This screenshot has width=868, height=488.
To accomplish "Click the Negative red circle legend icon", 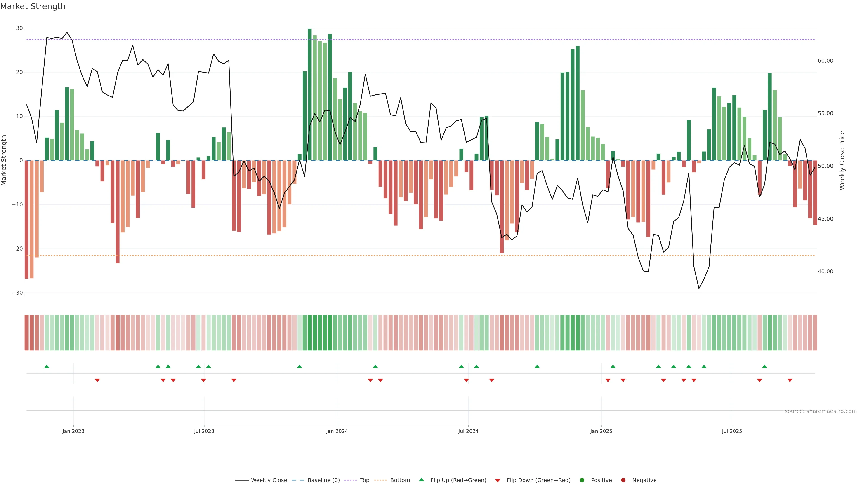I will 623,480.
